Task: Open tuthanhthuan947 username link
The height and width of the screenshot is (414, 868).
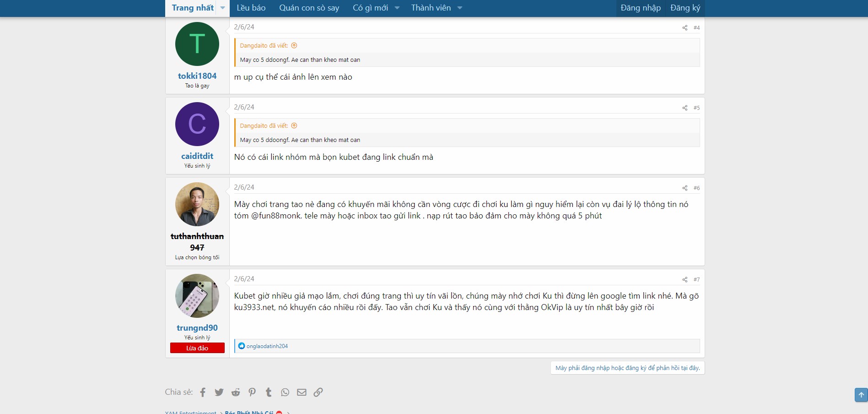Action: tap(197, 242)
